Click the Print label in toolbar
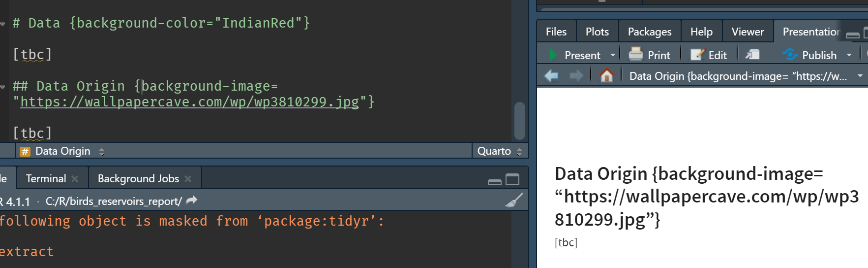Screen dimensions: 868x268 point(659,55)
